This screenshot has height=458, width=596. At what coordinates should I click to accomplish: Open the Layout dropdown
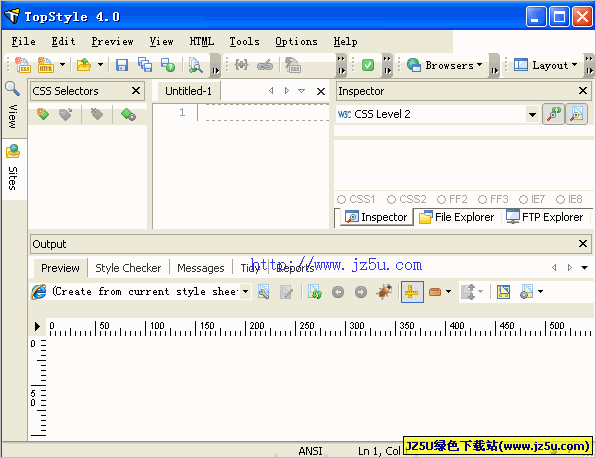(x=545, y=65)
